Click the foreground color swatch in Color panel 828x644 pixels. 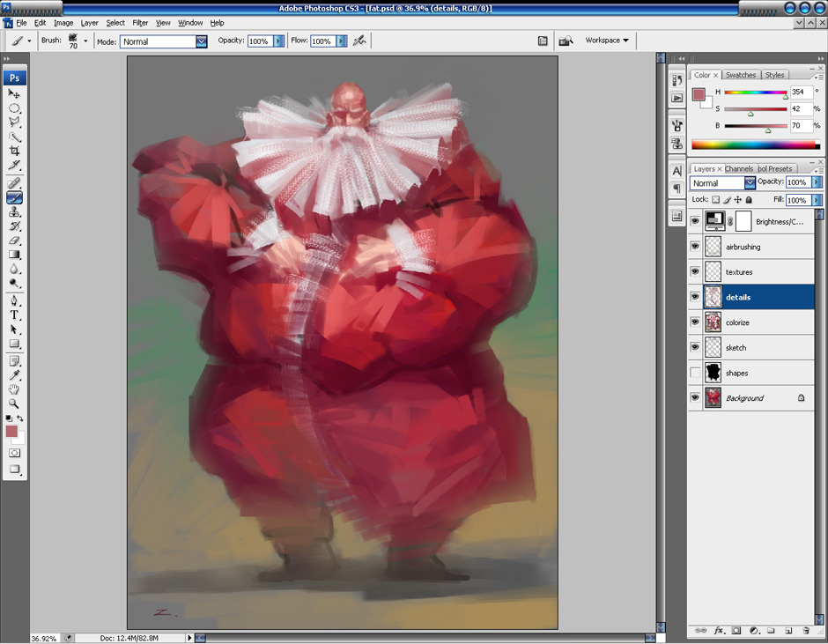[699, 94]
